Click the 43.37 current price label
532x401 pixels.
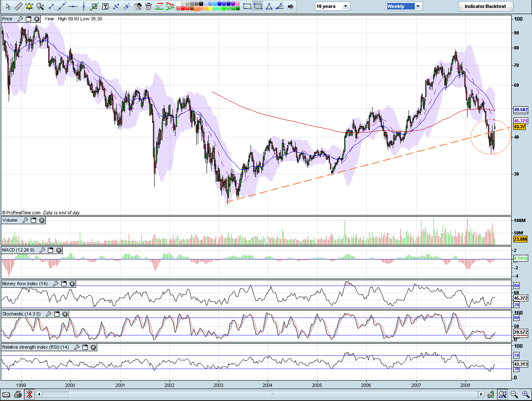[520, 127]
